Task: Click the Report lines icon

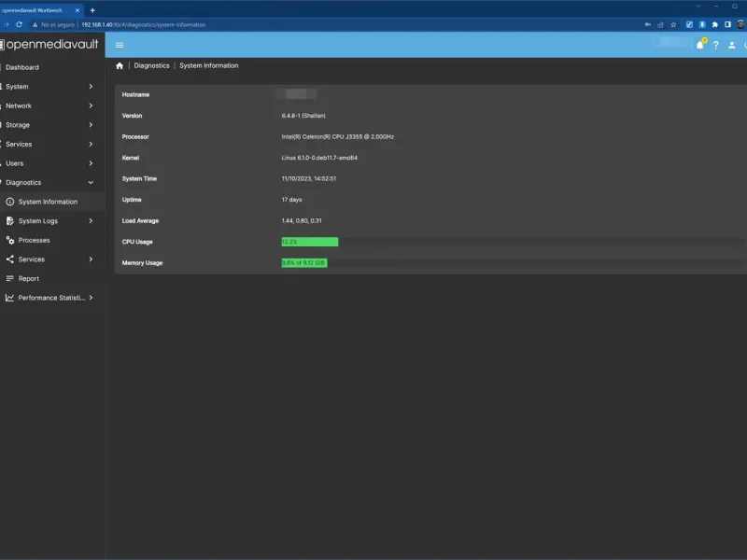Action: click(x=9, y=278)
